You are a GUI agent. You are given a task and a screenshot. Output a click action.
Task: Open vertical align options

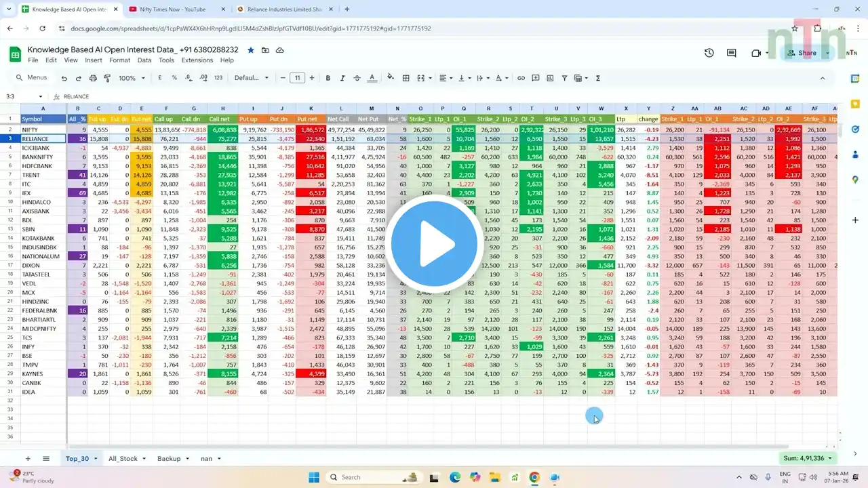click(463, 78)
